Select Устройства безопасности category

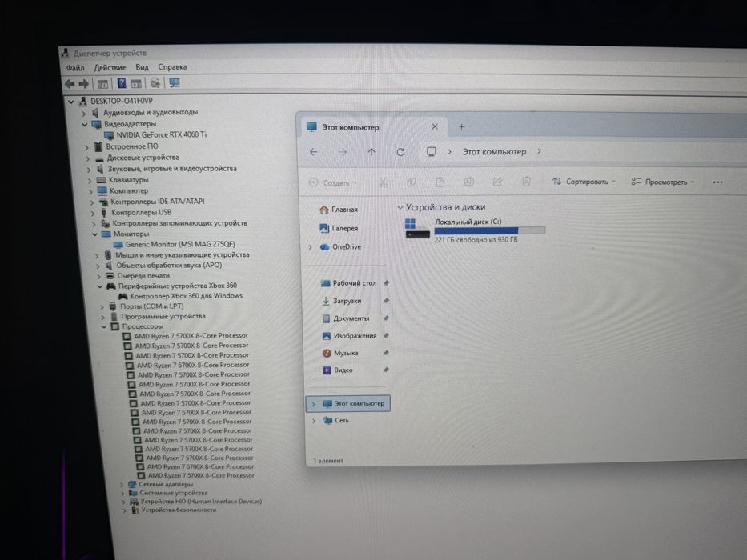tap(179, 510)
